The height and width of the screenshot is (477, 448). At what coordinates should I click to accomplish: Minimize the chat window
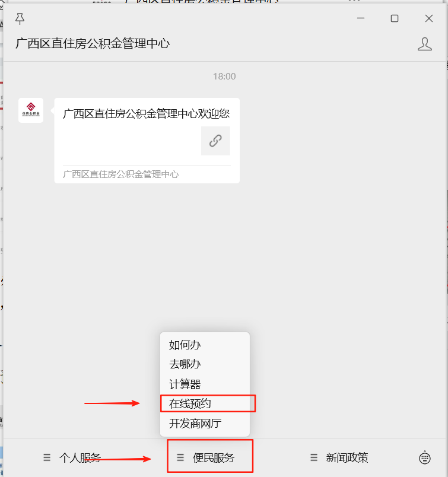[361, 18]
